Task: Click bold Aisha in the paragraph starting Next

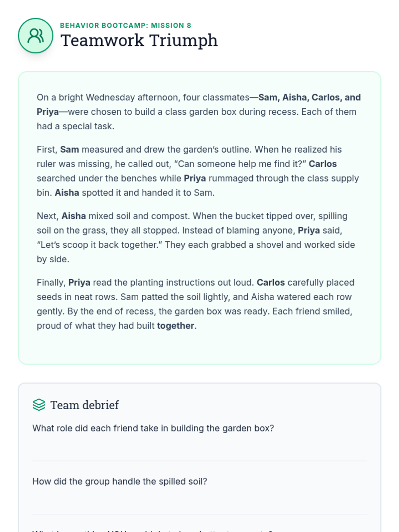Action: (x=73, y=216)
